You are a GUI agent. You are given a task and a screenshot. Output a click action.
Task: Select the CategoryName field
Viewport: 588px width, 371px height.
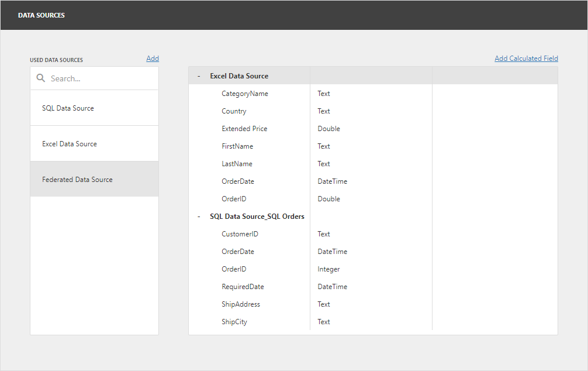pyautogui.click(x=244, y=93)
